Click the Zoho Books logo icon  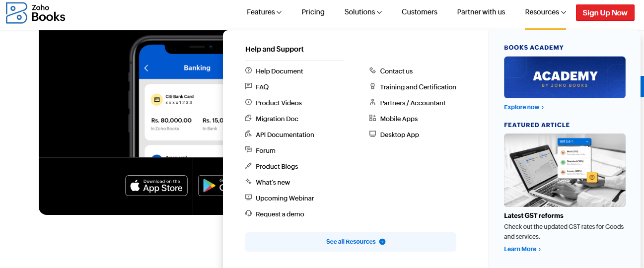pos(16,13)
